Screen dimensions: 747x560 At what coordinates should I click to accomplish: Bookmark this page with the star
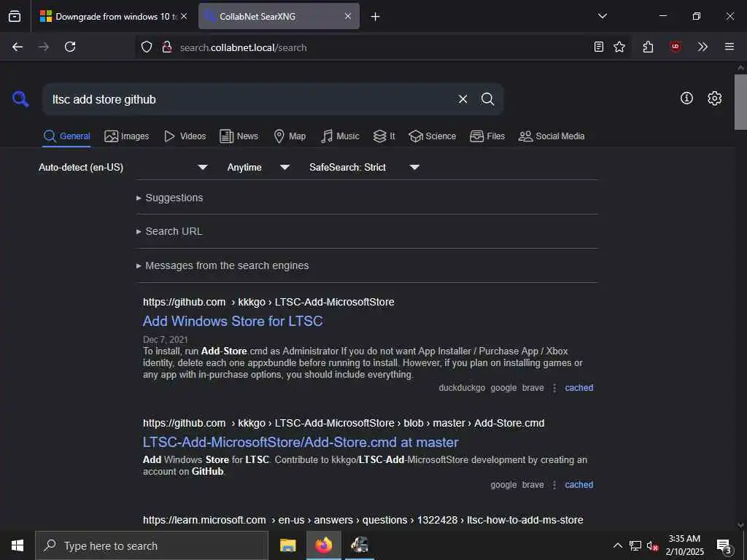(619, 47)
